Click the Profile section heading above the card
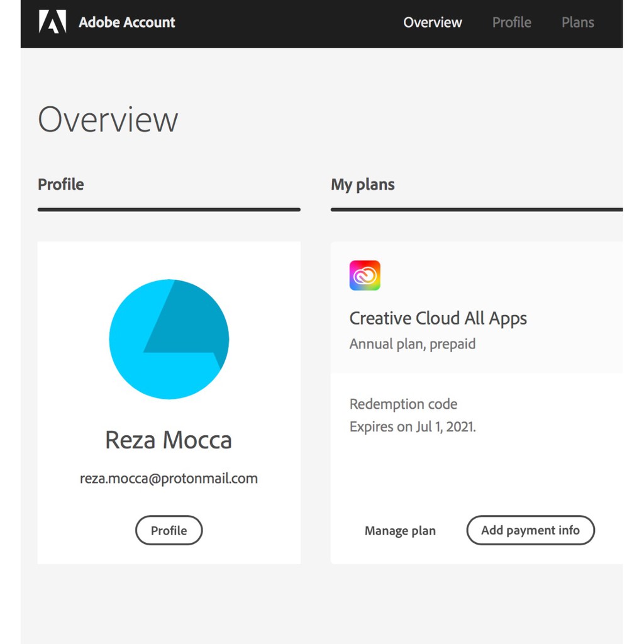 61,184
